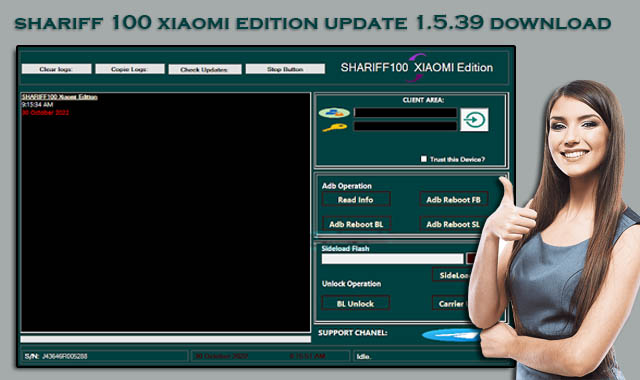This screenshot has width=640, height=380.
Task: Click the BL Unlock button
Action: tap(356, 303)
